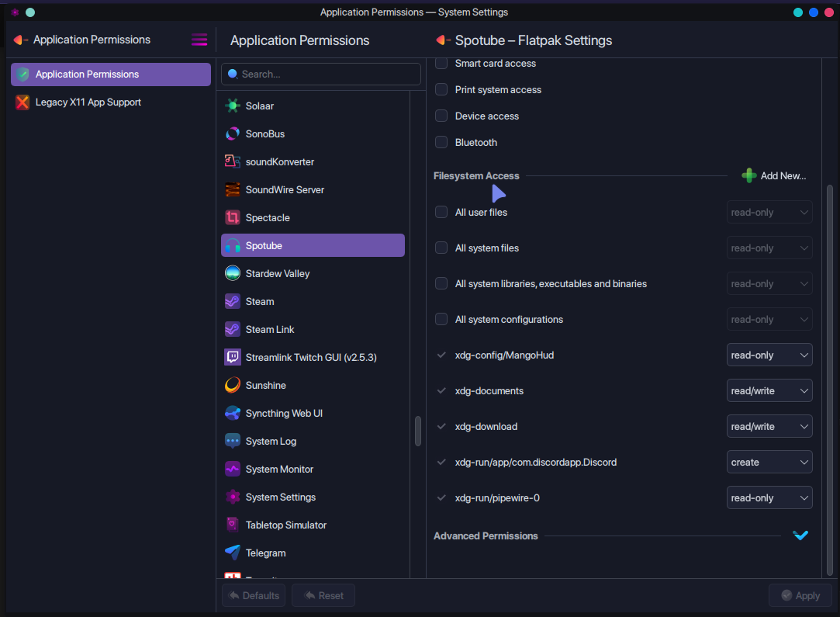This screenshot has height=617, width=840.
Task: Click in the Search applications field
Action: point(321,74)
